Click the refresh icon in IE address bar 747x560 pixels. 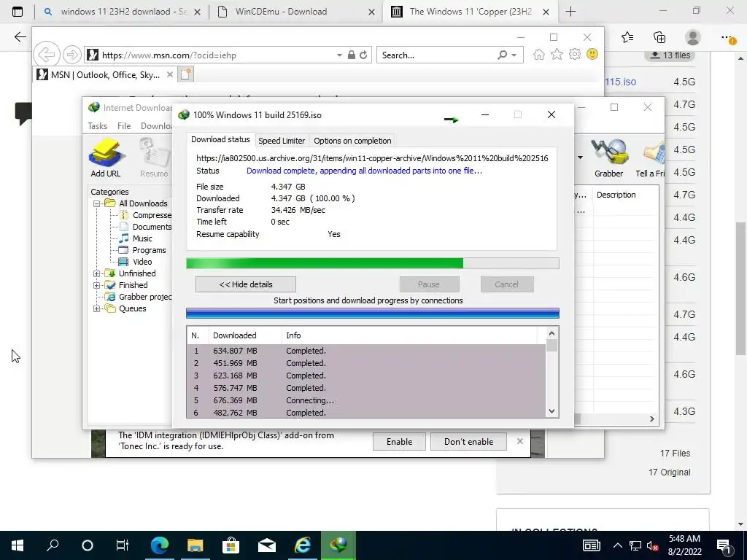click(363, 55)
